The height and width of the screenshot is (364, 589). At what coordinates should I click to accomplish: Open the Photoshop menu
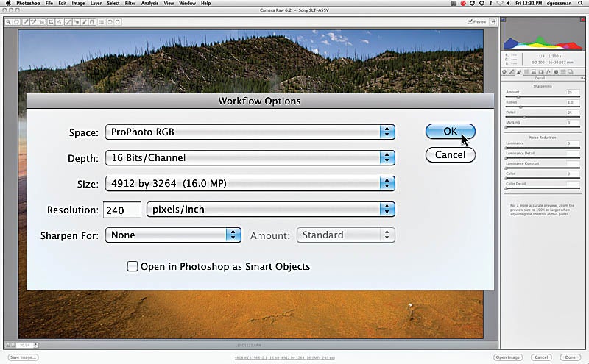click(x=28, y=4)
